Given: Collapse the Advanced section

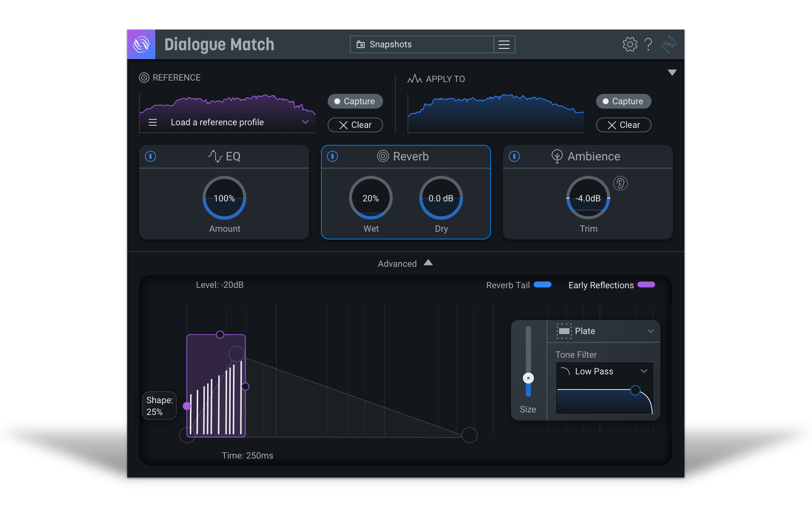Looking at the screenshot, I should pos(428,263).
